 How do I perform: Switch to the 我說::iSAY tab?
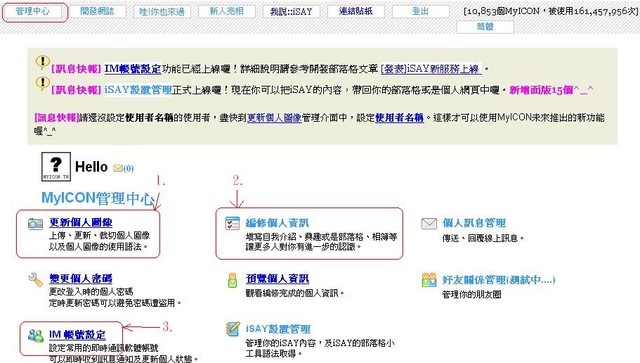[x=291, y=11]
